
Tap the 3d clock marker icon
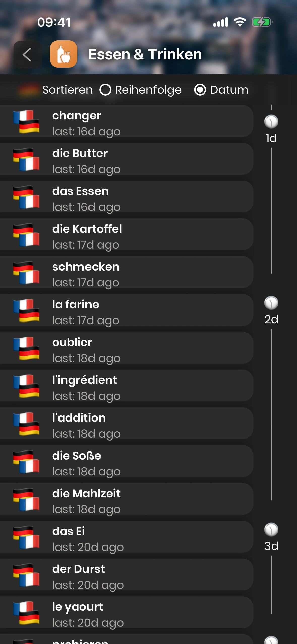click(271, 529)
